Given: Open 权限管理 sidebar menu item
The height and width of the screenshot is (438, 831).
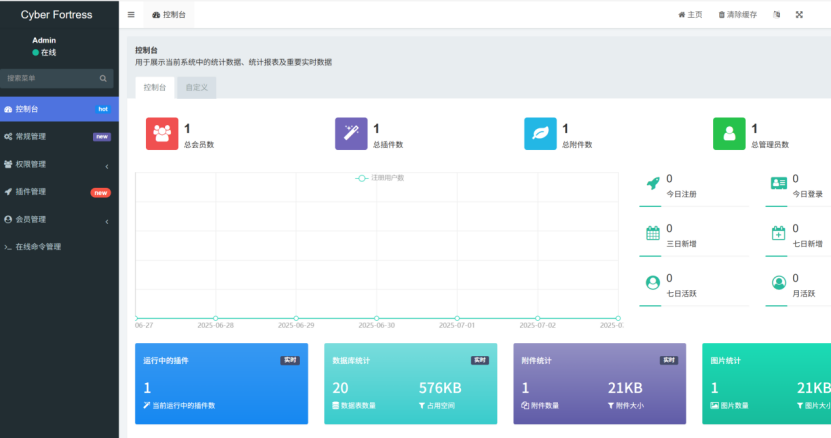Looking at the screenshot, I should pyautogui.click(x=59, y=164).
